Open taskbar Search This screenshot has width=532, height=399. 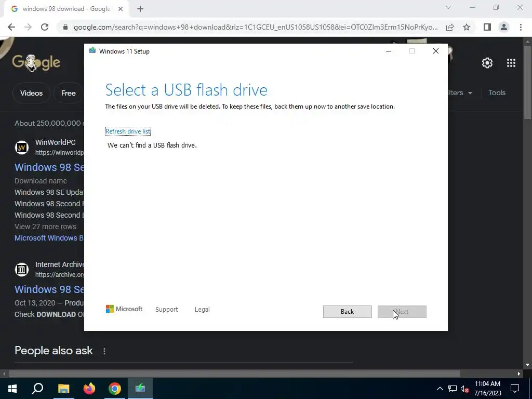coord(37,389)
